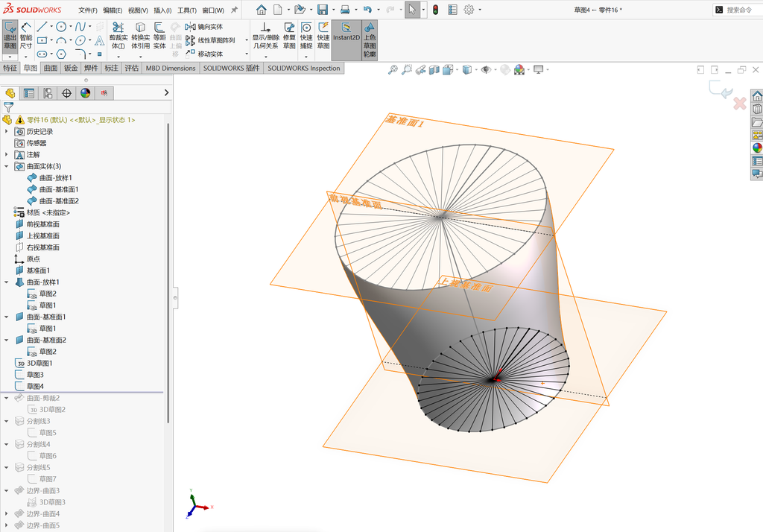Viewport: 763px width, 532px height.
Task: Select 草图4 in the feature tree
Action: (x=35, y=387)
